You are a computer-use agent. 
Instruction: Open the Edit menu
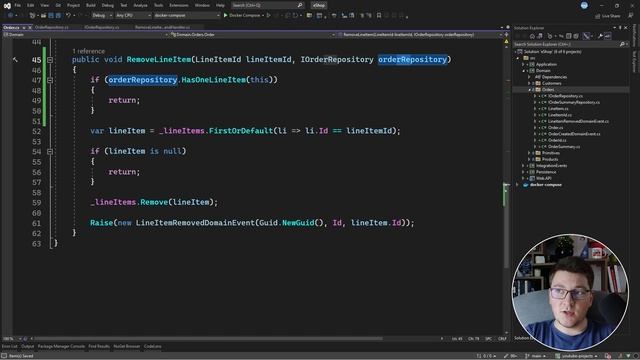coord(31,5)
